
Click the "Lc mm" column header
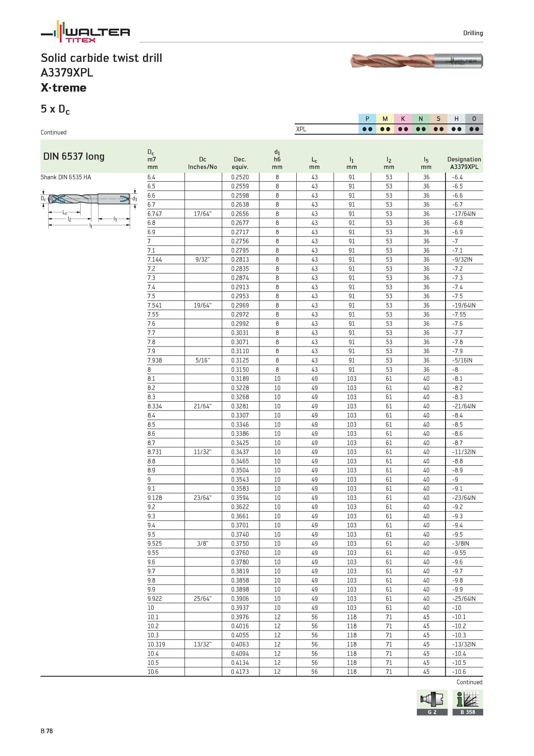coord(314,163)
